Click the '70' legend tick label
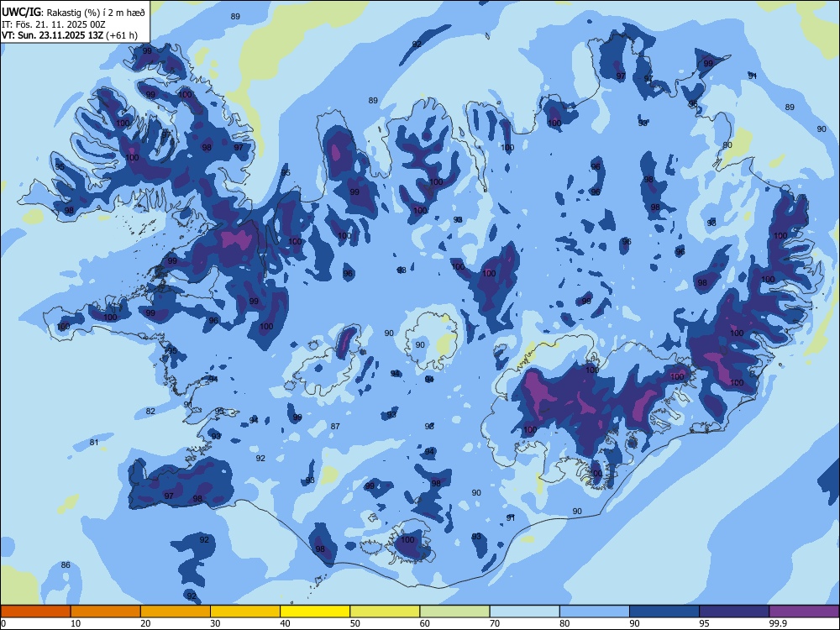This screenshot has height=630, width=840. point(495,623)
